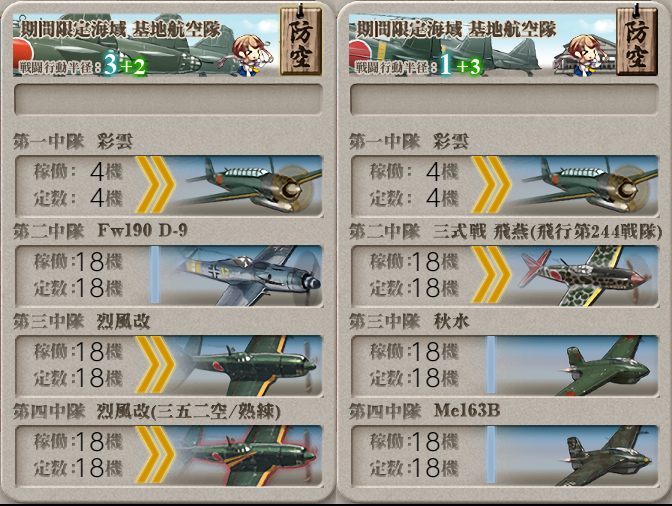
Task: Select the Fw190 D-9 aircraft image
Action: tap(241, 275)
